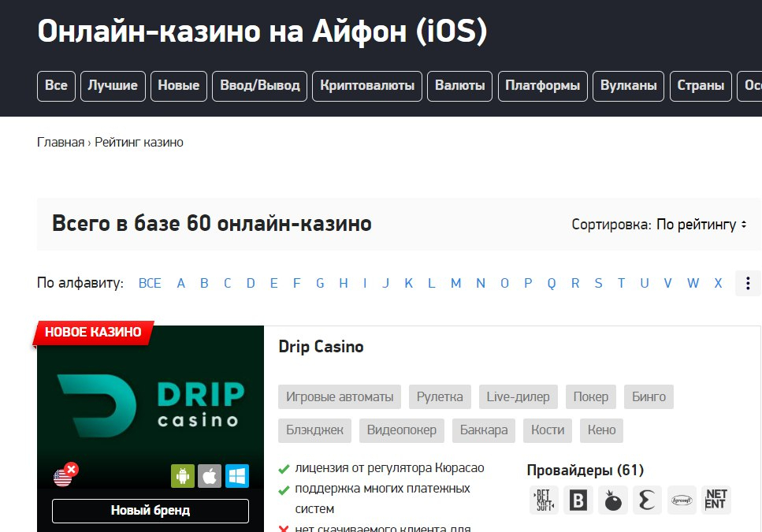Viewport: 762px width, 532px height.
Task: Filter casinos by letter U
Action: [645, 283]
